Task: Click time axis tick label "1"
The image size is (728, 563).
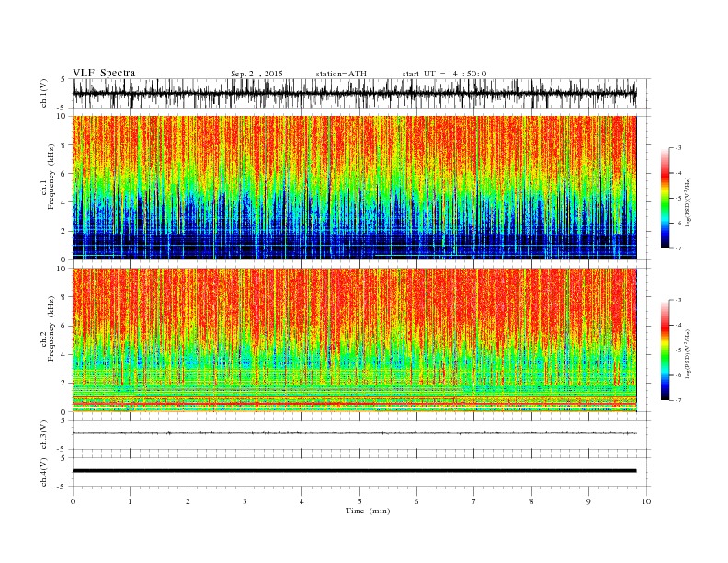Action: click(x=130, y=501)
